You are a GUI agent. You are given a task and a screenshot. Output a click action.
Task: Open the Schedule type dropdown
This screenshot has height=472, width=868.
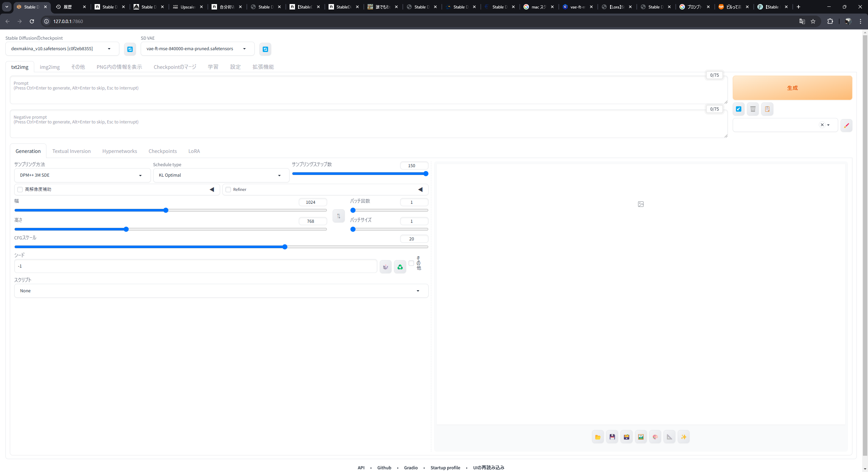pyautogui.click(x=221, y=175)
